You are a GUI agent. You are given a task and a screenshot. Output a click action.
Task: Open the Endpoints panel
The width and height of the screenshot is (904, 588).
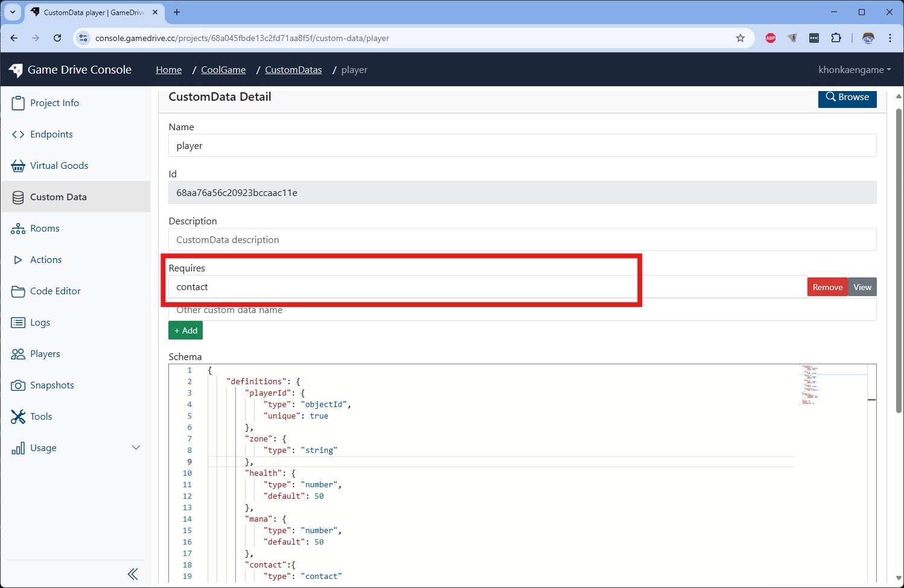point(51,134)
